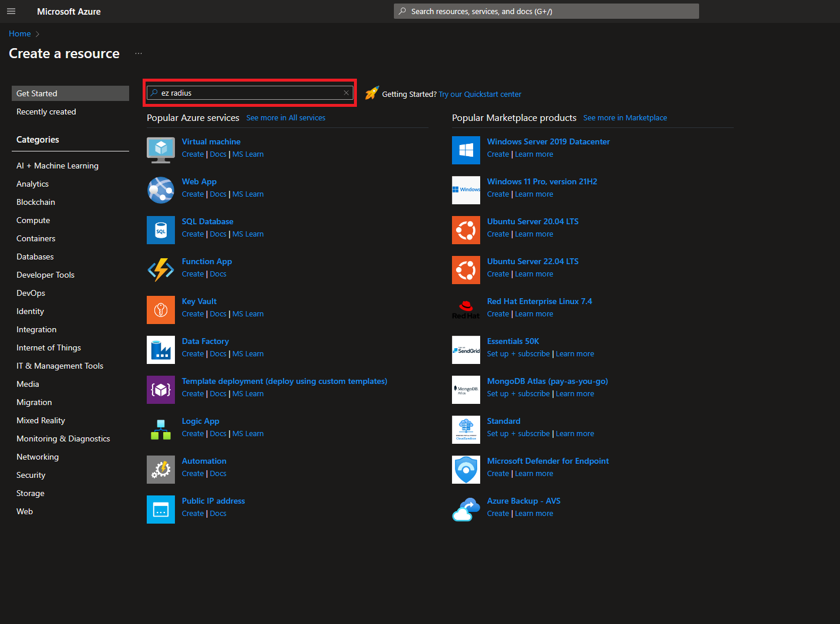This screenshot has height=624, width=840.
Task: Select the Mixed Reality category
Action: (x=41, y=420)
